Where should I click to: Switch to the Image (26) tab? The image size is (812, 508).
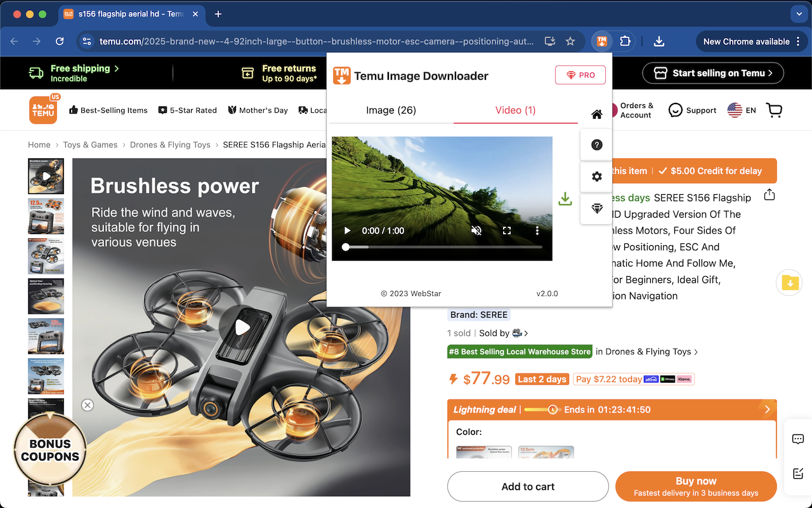391,110
